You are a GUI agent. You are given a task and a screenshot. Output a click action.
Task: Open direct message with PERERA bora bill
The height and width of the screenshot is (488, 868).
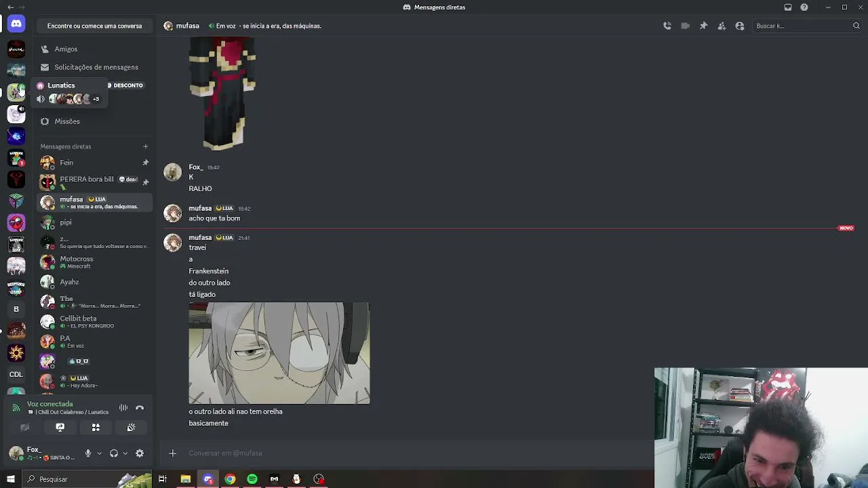94,182
